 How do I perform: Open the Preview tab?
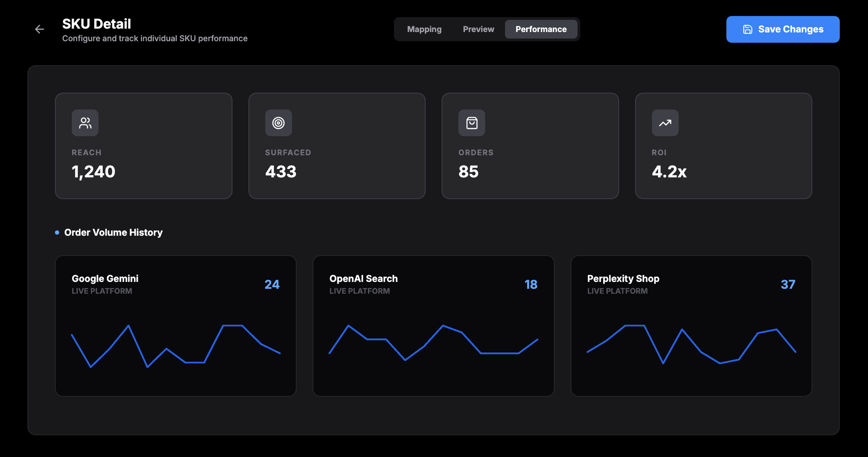pos(478,29)
